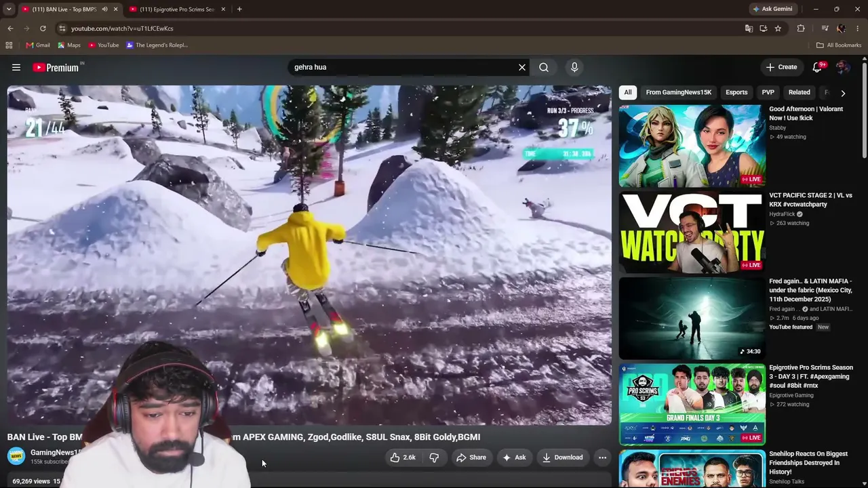Image resolution: width=868 pixels, height=488 pixels.
Task: Click the search magnifier button
Action: coord(544,67)
